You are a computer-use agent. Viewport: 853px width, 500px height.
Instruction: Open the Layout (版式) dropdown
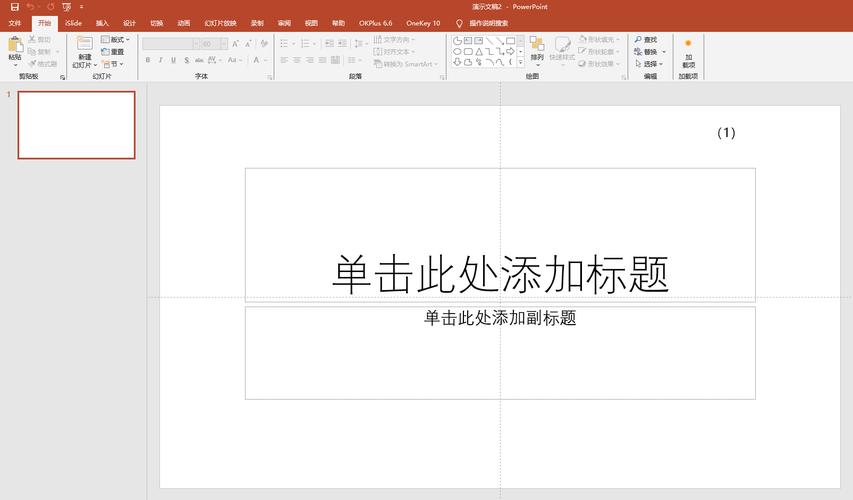(115, 40)
